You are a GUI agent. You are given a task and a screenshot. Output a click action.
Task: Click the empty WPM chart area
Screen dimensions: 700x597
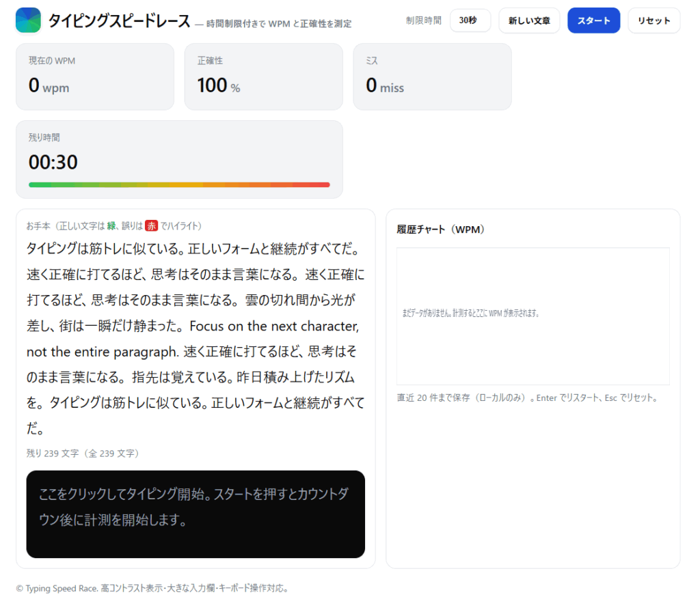tap(533, 316)
